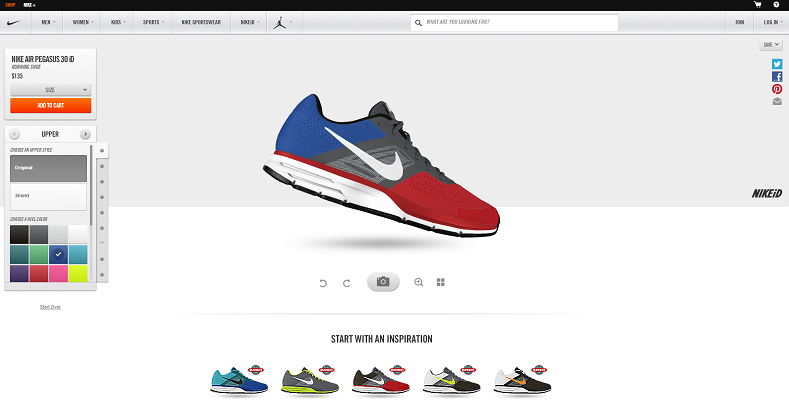The height and width of the screenshot is (405, 789).
Task: Take a snapshot with the camera button
Action: tap(383, 282)
